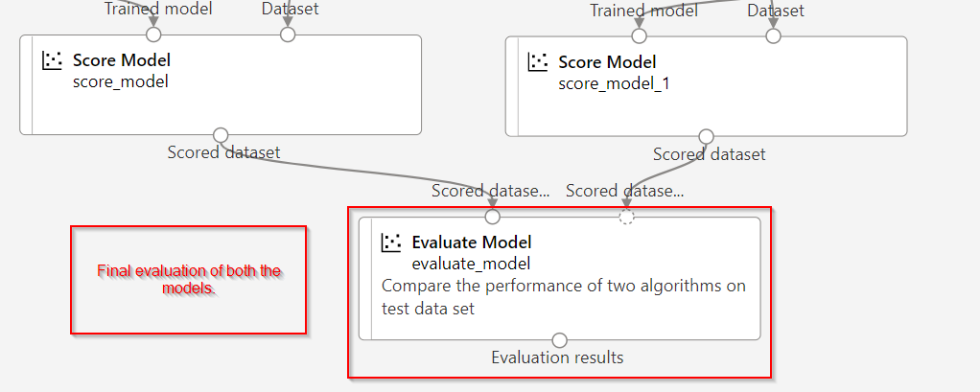
Task: Click Evaluate Model dashed right input port
Action: 627,217
